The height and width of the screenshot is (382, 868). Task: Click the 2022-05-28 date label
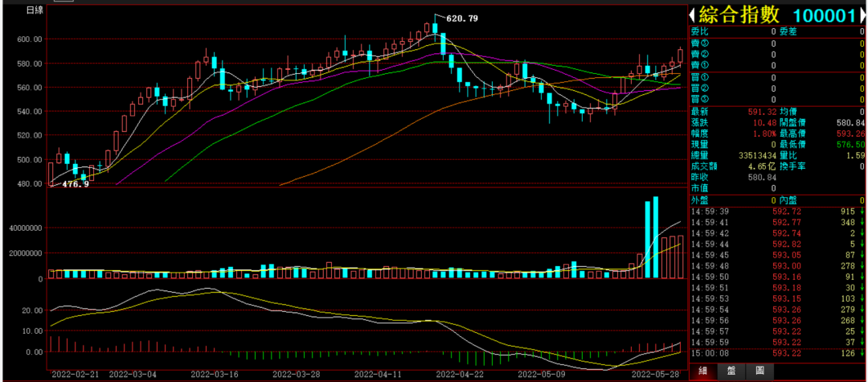click(x=655, y=374)
